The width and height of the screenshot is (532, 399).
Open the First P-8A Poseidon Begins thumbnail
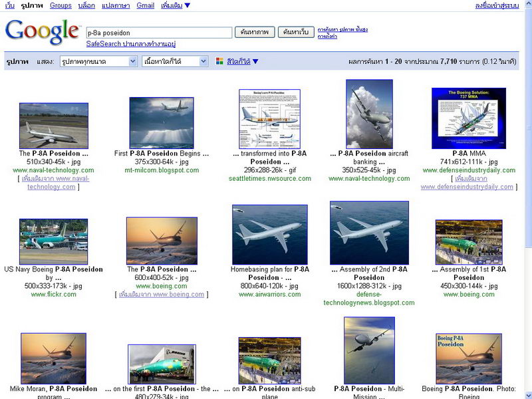(162, 123)
